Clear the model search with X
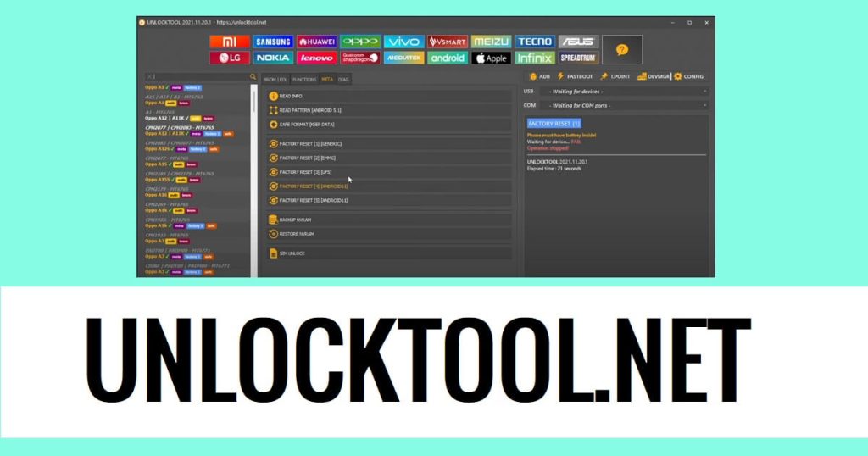 tap(149, 77)
